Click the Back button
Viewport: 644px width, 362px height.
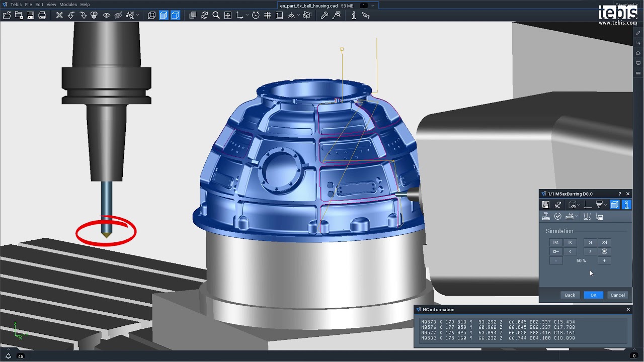coord(570,295)
